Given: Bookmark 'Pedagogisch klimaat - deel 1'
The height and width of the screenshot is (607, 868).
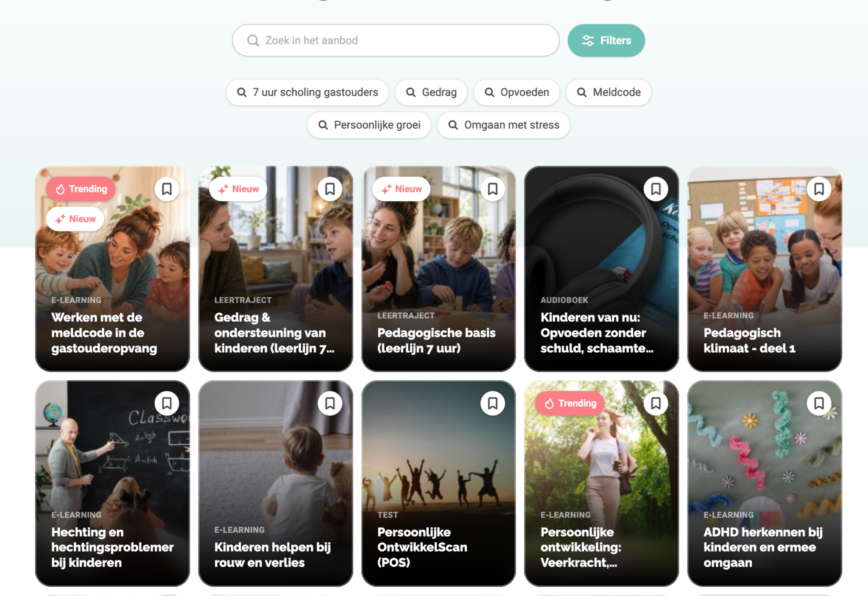Looking at the screenshot, I should pos(819,189).
